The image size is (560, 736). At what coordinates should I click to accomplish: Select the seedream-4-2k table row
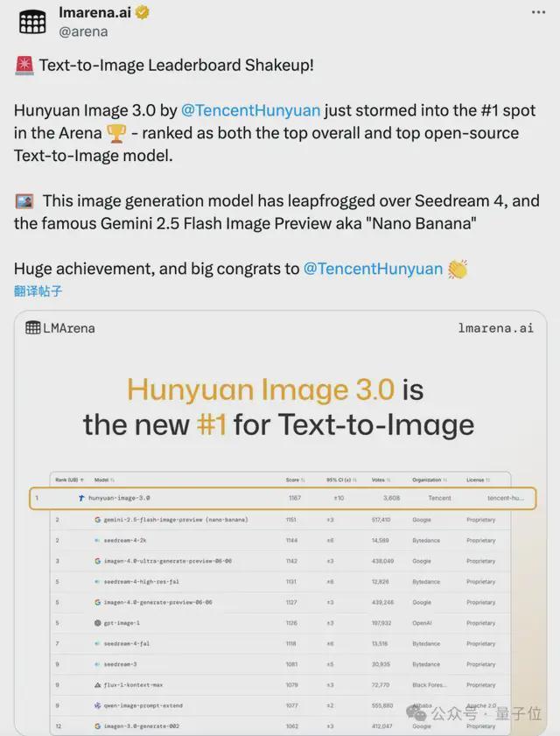280,540
